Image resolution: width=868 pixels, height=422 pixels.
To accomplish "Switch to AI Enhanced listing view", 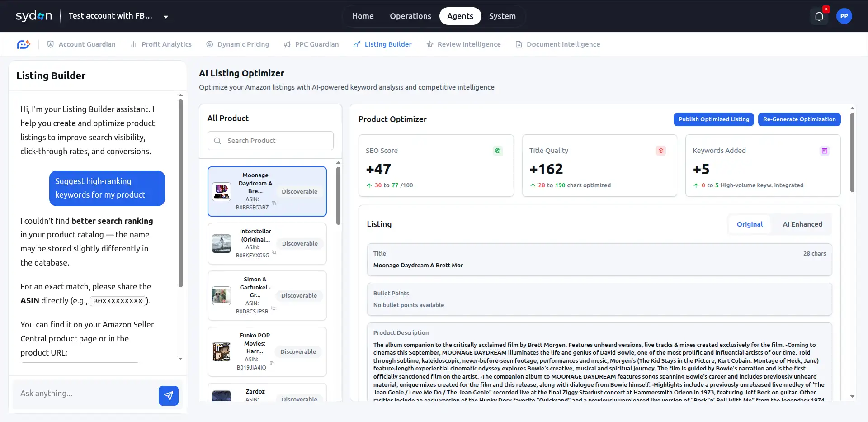I will 802,224.
